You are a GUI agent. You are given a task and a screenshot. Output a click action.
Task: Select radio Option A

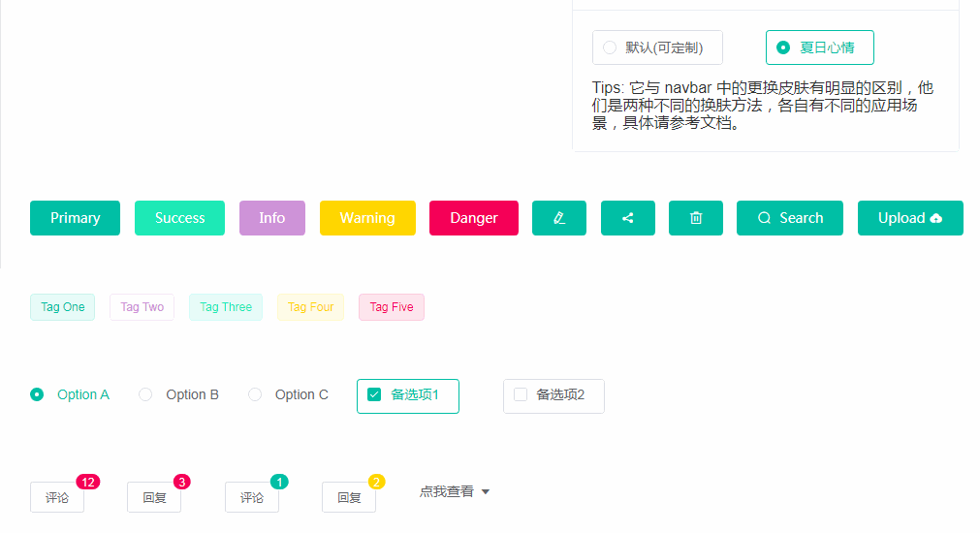pos(70,395)
